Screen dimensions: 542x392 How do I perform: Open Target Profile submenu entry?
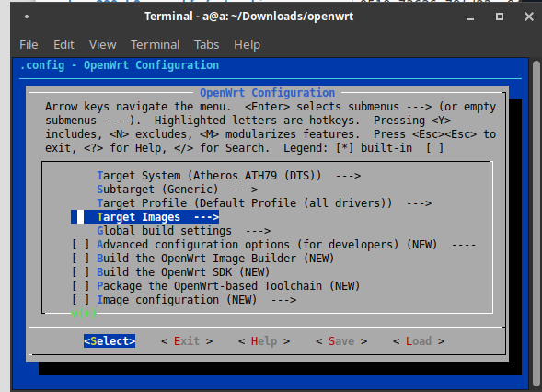(264, 203)
